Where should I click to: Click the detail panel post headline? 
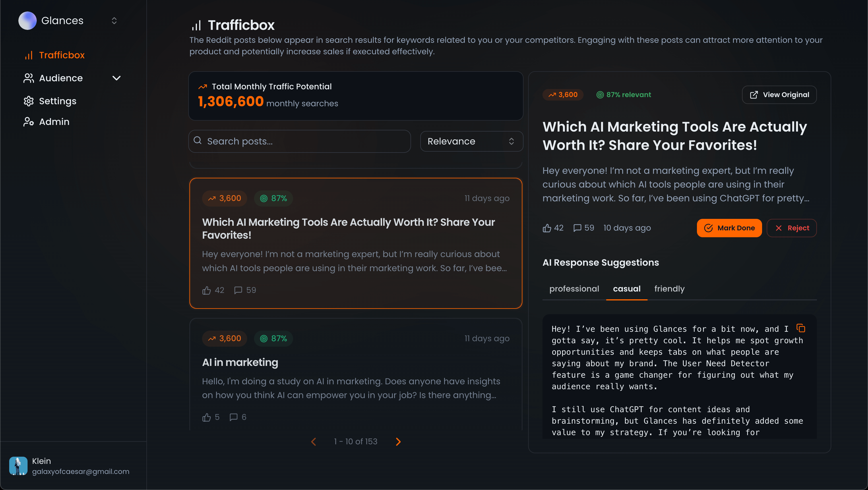(674, 136)
